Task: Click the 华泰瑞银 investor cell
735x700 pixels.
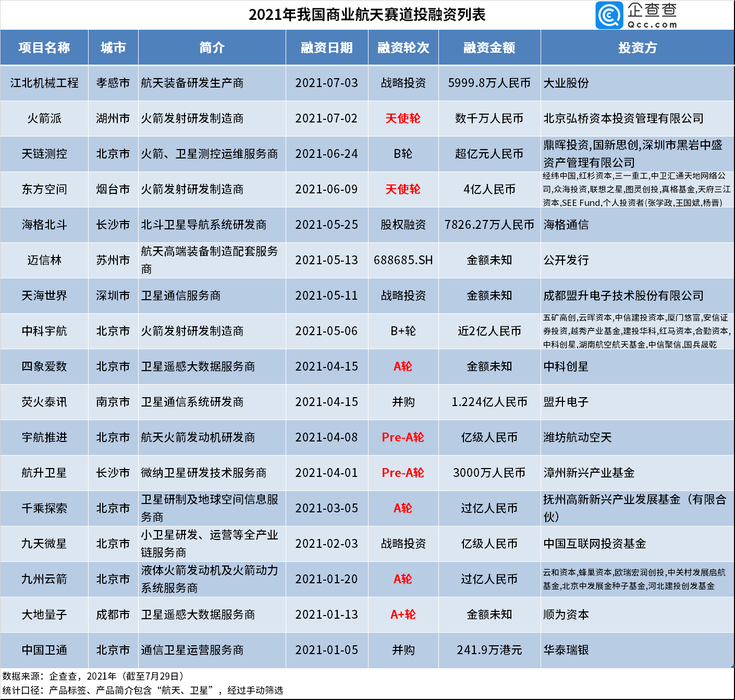Action: (638, 650)
